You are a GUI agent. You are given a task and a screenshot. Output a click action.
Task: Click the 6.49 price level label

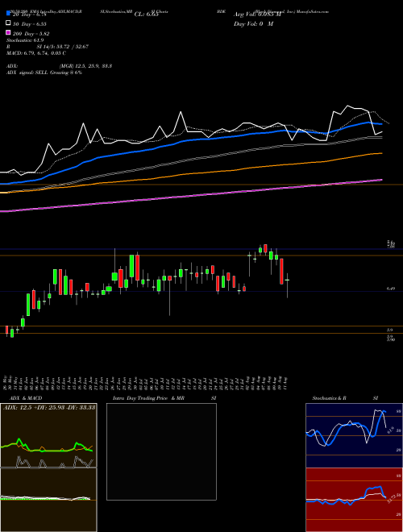[x=390, y=289]
